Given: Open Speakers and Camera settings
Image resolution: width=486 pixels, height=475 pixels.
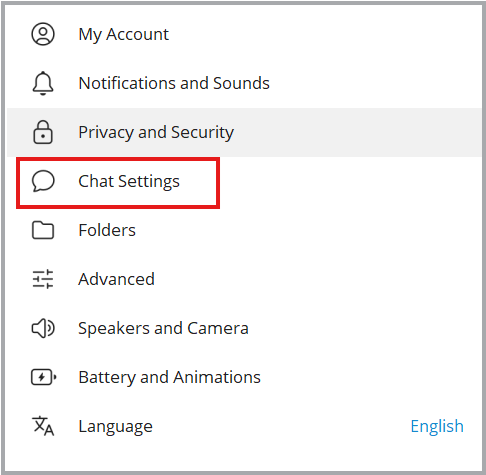Looking at the screenshot, I should [x=163, y=329].
